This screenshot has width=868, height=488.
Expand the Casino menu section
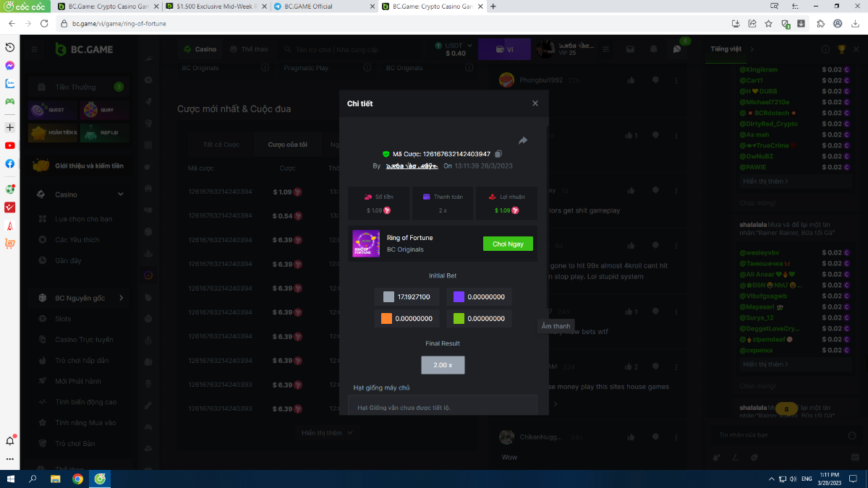pyautogui.click(x=121, y=194)
